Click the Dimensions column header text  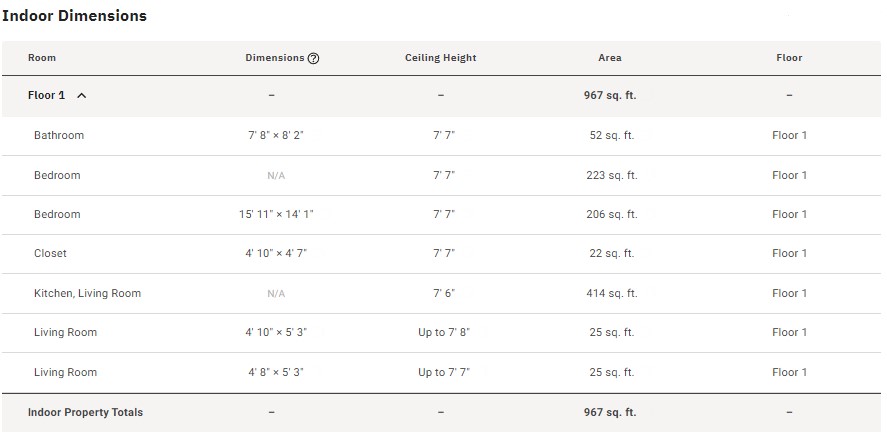point(274,58)
